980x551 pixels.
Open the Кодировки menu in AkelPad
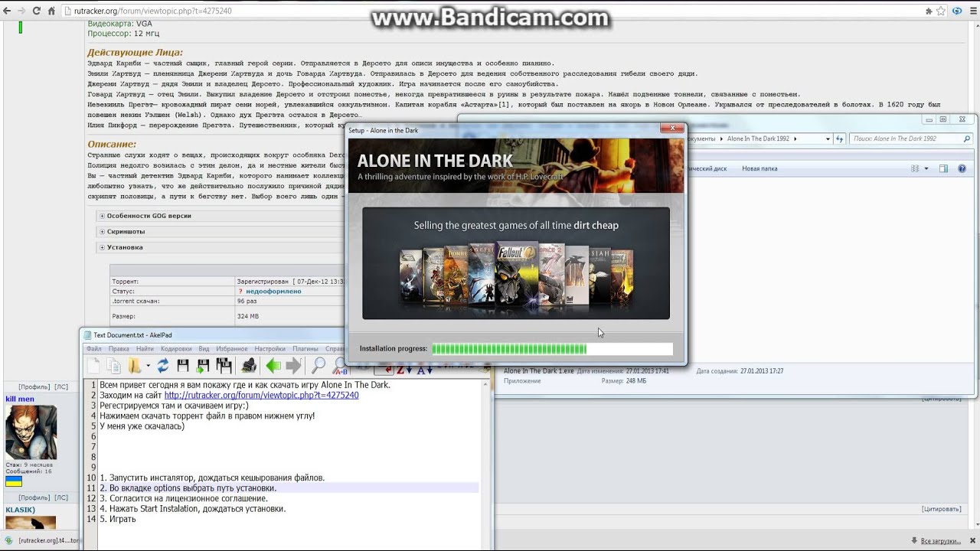click(176, 349)
